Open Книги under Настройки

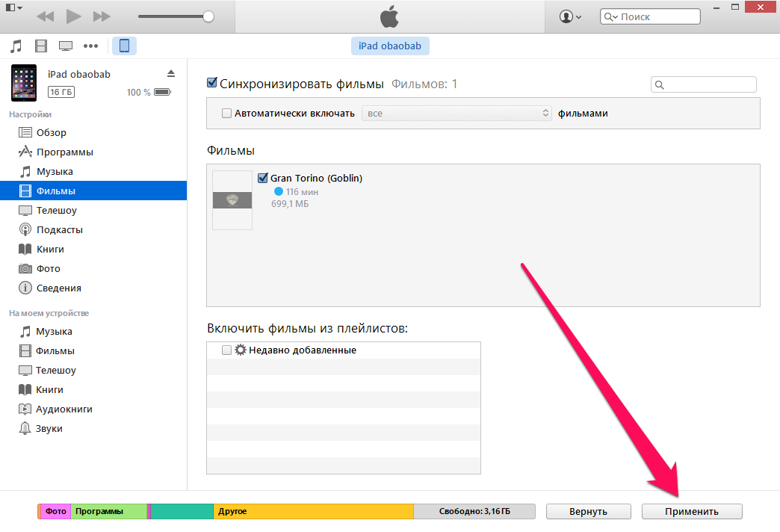(x=93, y=249)
